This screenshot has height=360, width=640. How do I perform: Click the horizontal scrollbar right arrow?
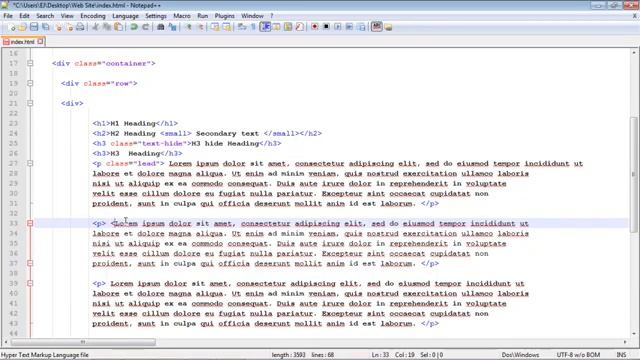click(625, 342)
